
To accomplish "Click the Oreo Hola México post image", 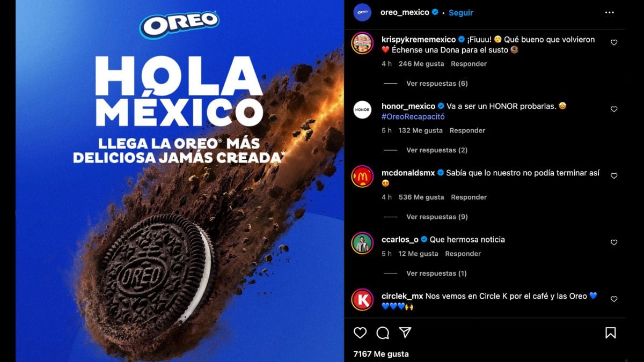I will [x=180, y=181].
